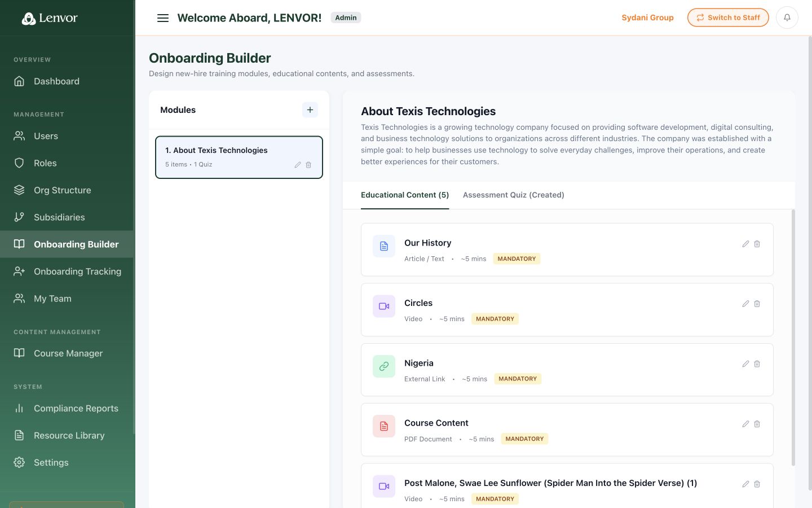The width and height of the screenshot is (812, 508).
Task: Click the Post Malone, Swae Lee Sunflower title
Action: click(x=550, y=483)
